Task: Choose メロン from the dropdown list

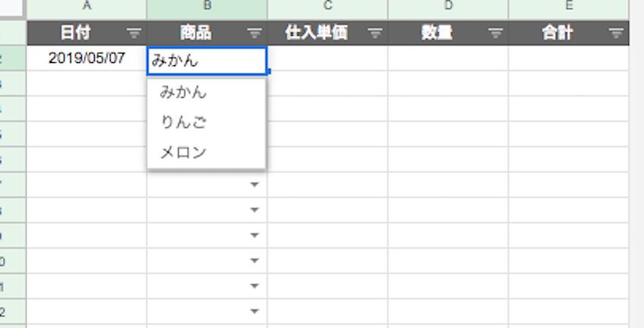Action: (x=183, y=152)
